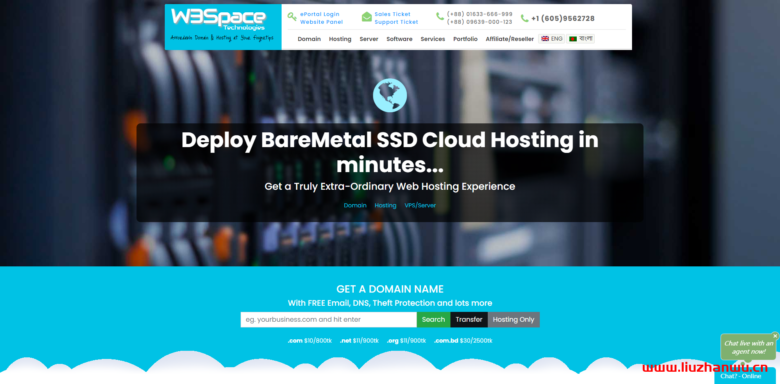Select the Hosting Only button
Screen dimensions: 780x384
coord(513,319)
